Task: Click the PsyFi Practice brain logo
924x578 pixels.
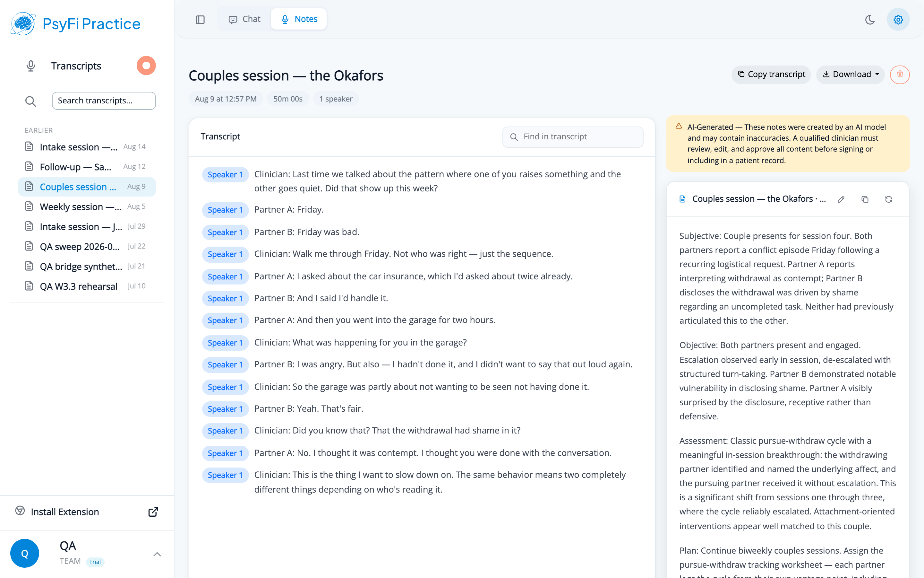Action: point(23,24)
